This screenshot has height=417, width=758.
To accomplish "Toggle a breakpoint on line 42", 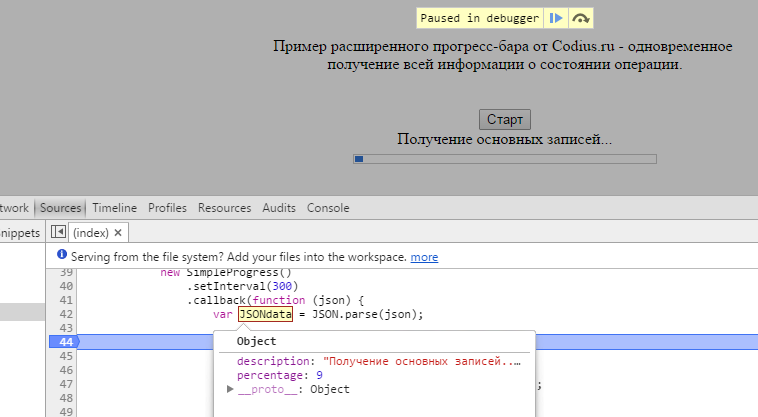I will click(x=66, y=314).
